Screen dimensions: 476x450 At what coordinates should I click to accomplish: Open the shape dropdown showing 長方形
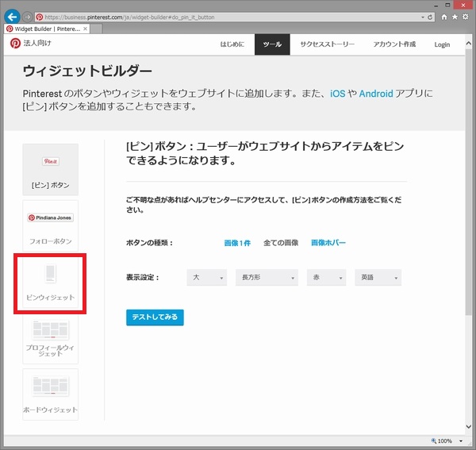(x=266, y=278)
